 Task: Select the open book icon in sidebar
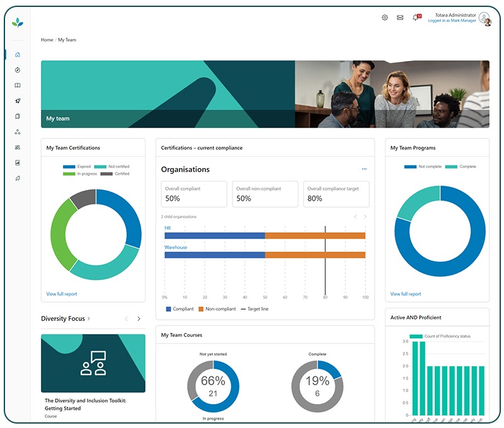click(18, 86)
